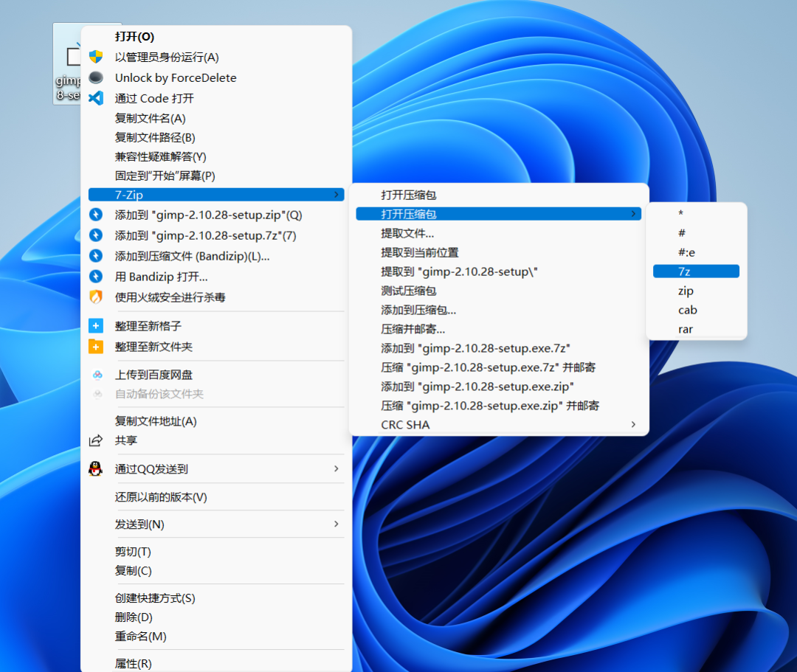Click the Huorong shield icon beside 使用火绒安全进行杀毒
This screenshot has width=797, height=672.
95,297
